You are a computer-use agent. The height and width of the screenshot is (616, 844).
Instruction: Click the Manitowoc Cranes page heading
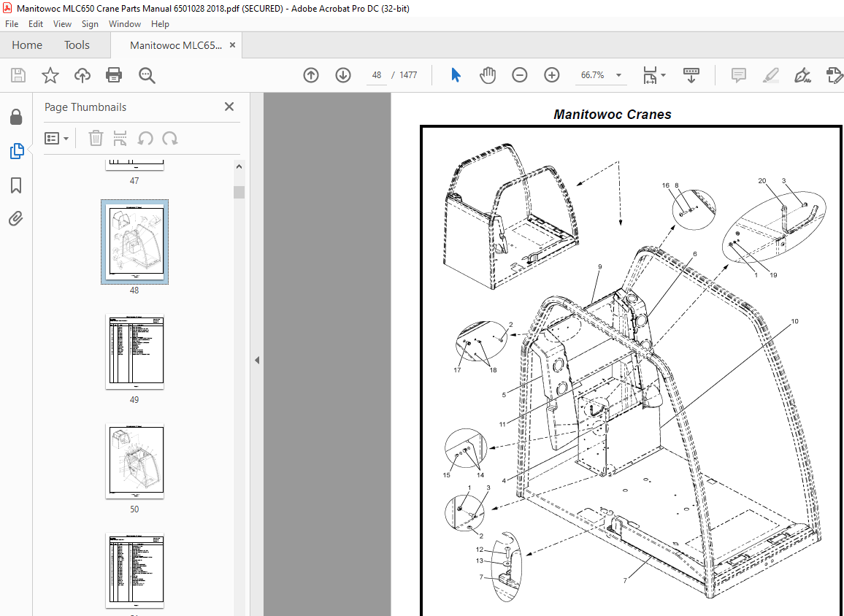pos(613,115)
